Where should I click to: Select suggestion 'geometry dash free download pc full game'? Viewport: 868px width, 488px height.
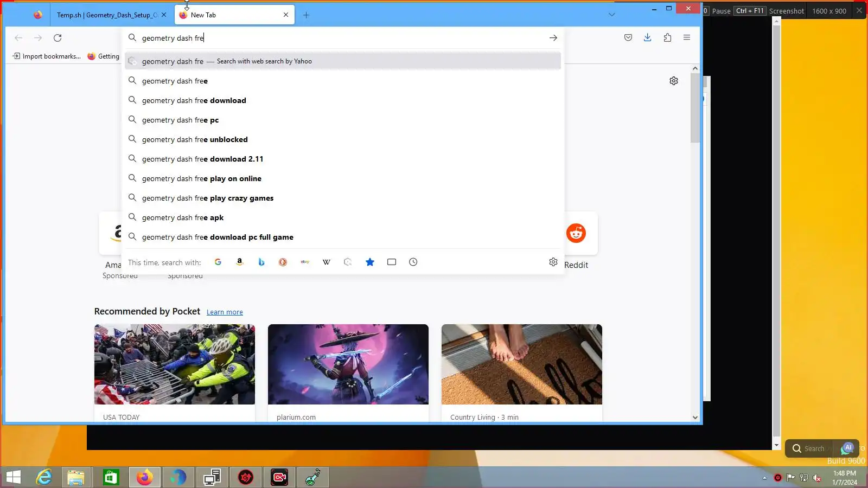(x=343, y=237)
